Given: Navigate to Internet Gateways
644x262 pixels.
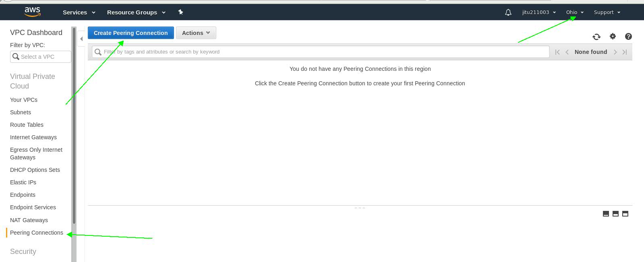Looking at the screenshot, I should click(x=33, y=137).
